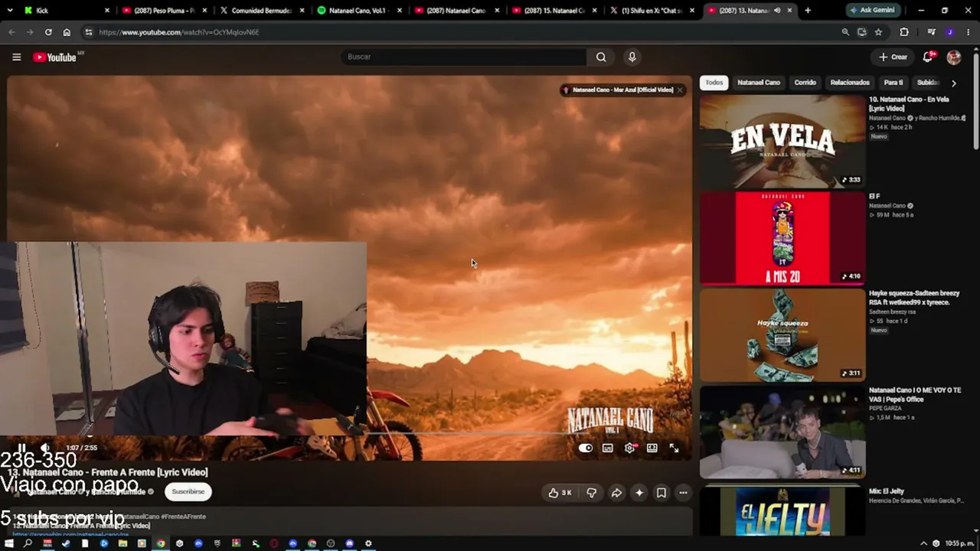Click the El F video title
The height and width of the screenshot is (551, 980).
874,197
